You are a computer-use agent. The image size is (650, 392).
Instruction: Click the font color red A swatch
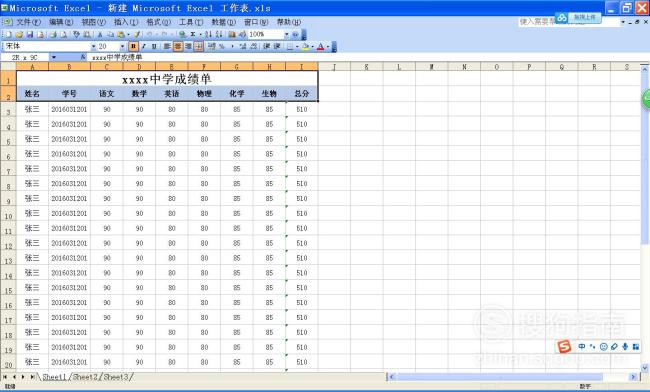(x=320, y=46)
